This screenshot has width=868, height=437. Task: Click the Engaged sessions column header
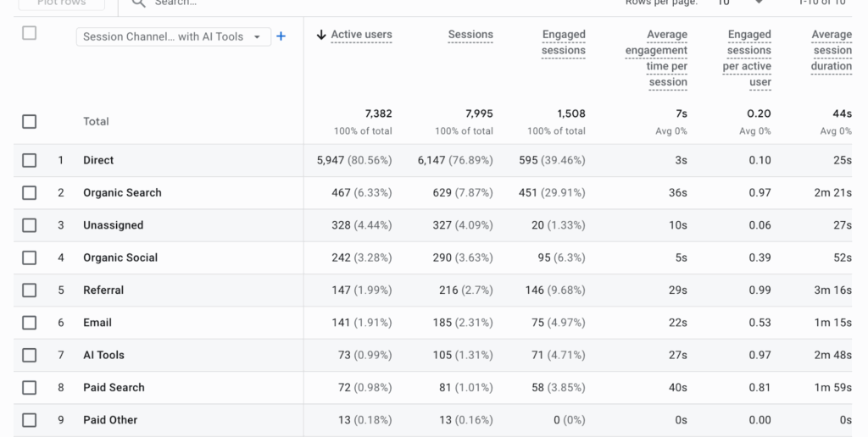click(x=564, y=42)
